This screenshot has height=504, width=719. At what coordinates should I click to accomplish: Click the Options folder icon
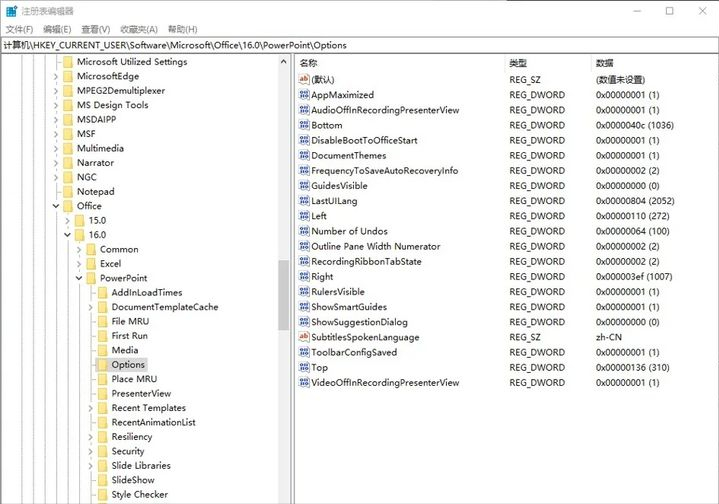point(103,365)
